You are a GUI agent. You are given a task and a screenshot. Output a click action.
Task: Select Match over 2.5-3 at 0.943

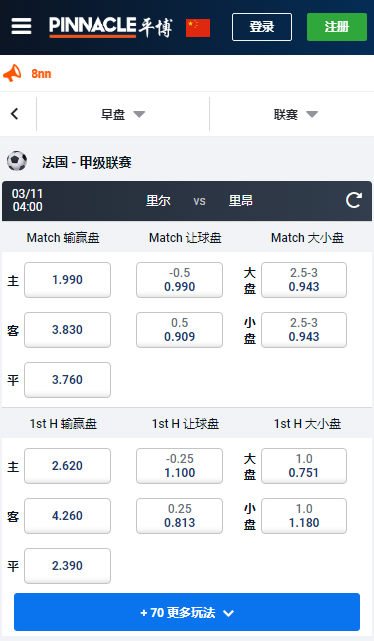click(x=304, y=280)
